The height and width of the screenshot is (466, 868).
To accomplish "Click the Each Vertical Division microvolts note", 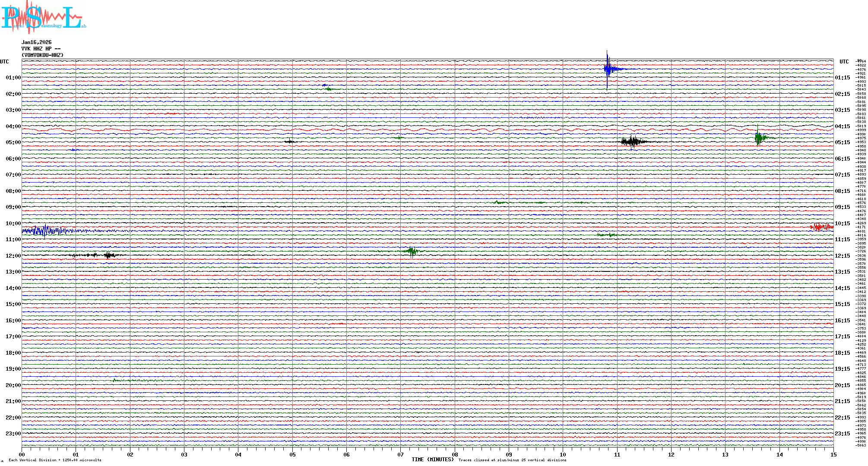I will click(x=55, y=460).
